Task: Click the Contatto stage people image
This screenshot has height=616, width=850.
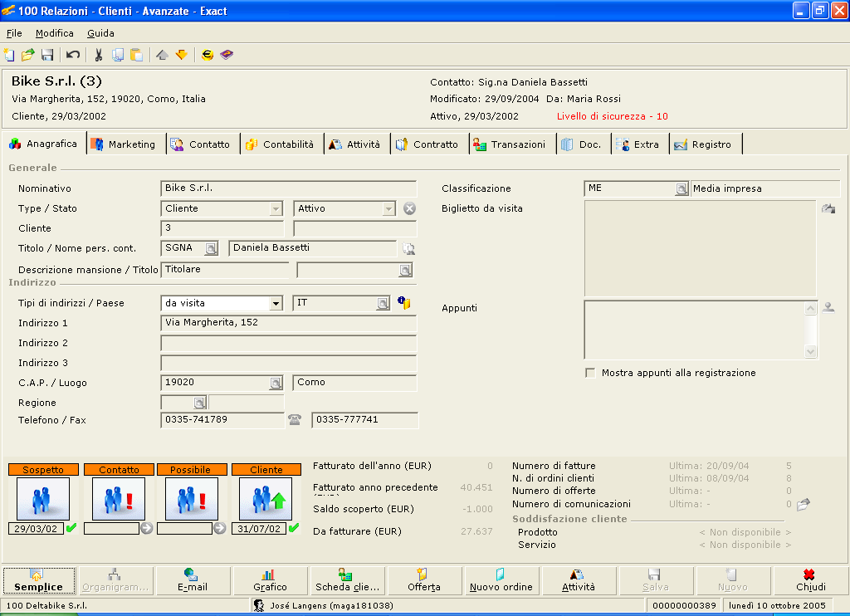Action: click(x=119, y=499)
